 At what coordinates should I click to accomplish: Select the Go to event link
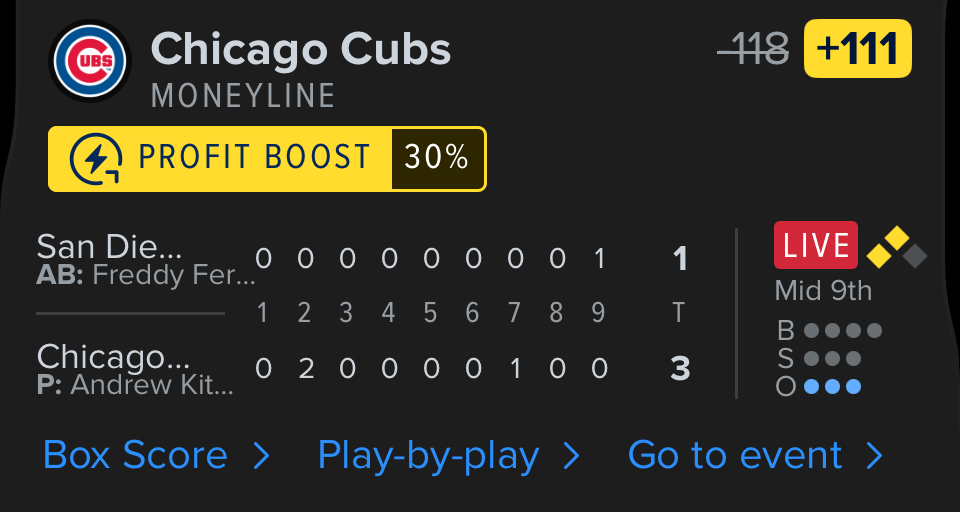coord(735,456)
